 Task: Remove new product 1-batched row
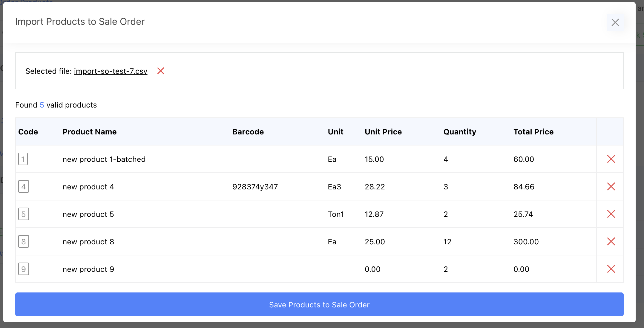pyautogui.click(x=611, y=159)
